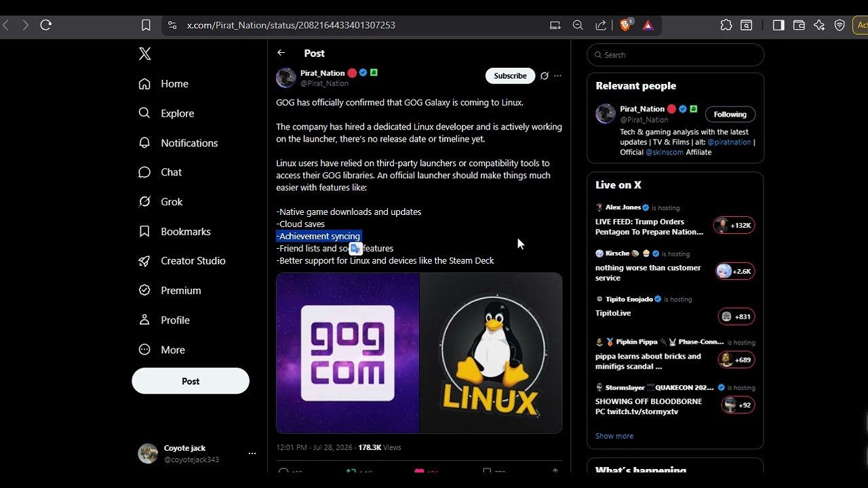Go back using the Post arrow
This screenshot has width=868, height=488.
click(x=281, y=53)
